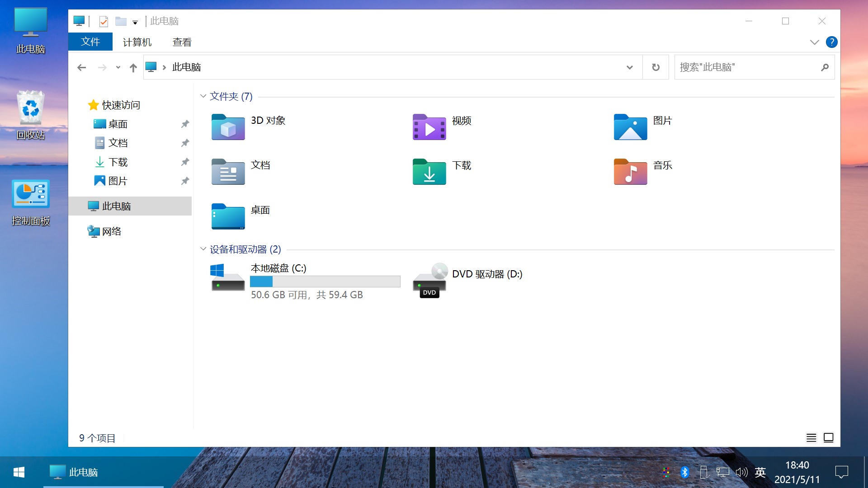Open the 视频 folder icon
The width and height of the screenshot is (868, 488).
[429, 127]
